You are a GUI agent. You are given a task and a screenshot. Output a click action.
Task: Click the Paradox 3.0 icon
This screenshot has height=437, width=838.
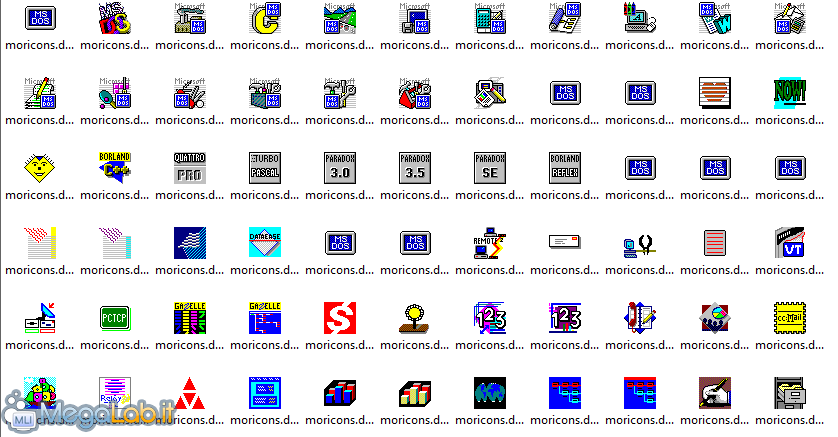click(x=340, y=168)
